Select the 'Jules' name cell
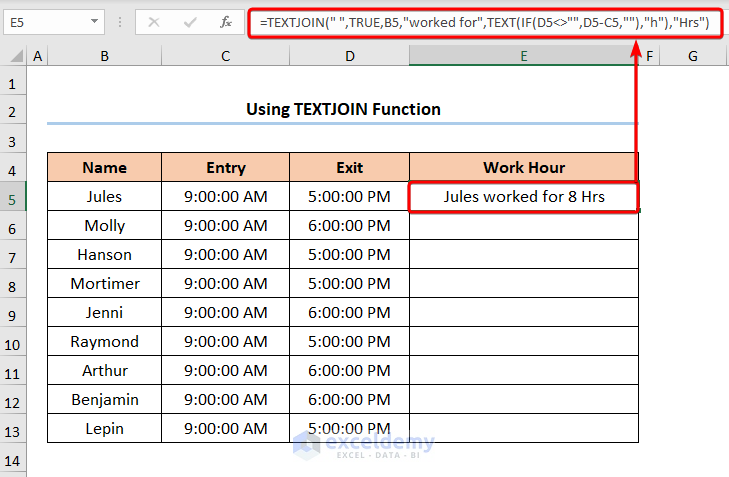Viewport: 729px width, 477px height. 105,197
